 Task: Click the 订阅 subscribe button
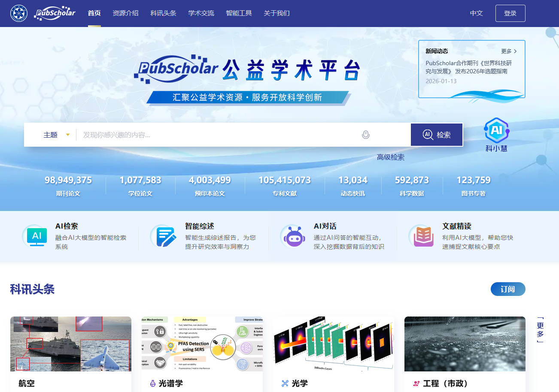pyautogui.click(x=507, y=289)
